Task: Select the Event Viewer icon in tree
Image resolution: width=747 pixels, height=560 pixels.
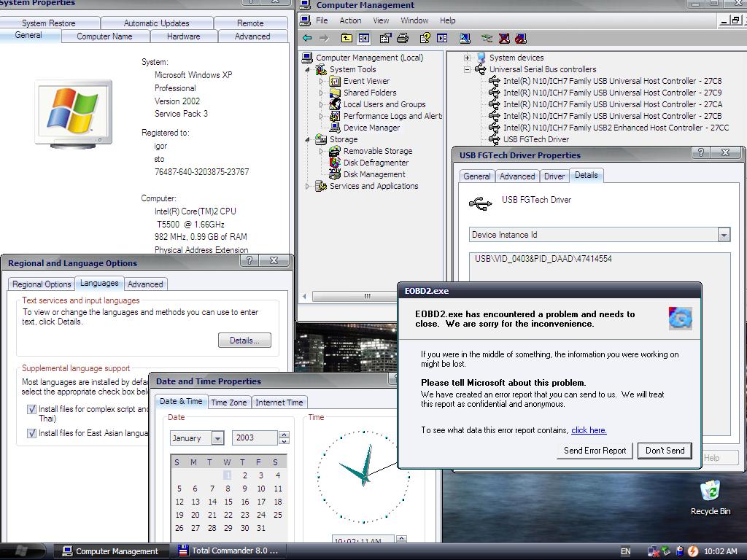Action: pyautogui.click(x=335, y=81)
